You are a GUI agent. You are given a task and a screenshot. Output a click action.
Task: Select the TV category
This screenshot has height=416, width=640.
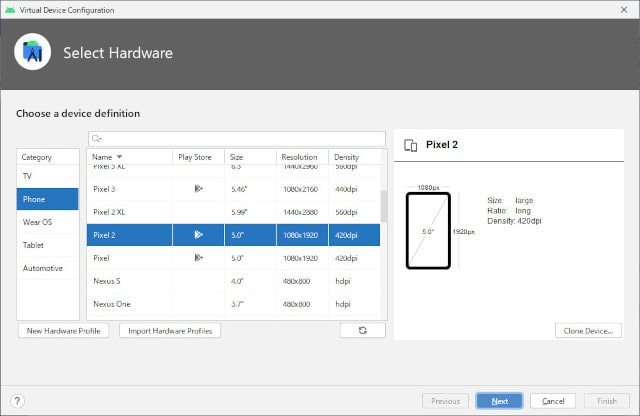[27, 176]
